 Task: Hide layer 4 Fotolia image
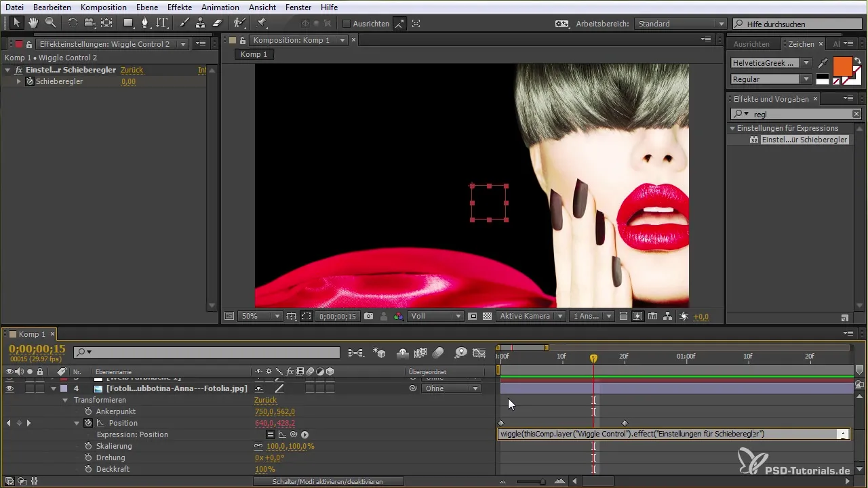click(x=9, y=389)
